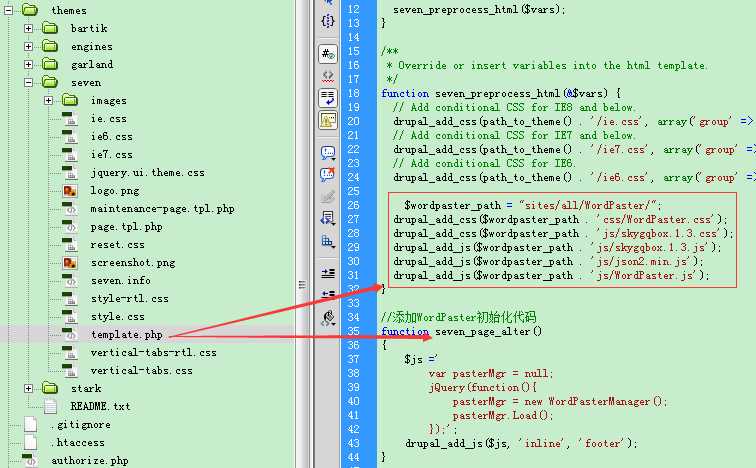The width and height of the screenshot is (756, 468).
Task: Expand the stark folder
Action: 28,388
